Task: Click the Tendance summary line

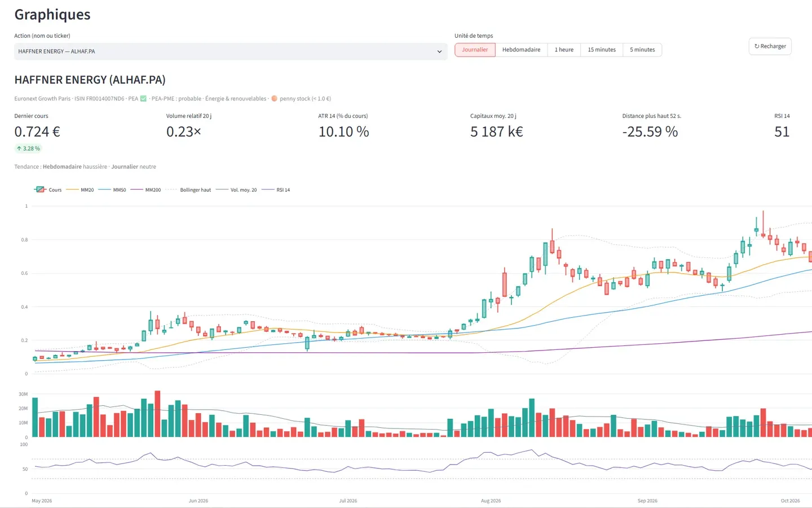Action: 85,167
